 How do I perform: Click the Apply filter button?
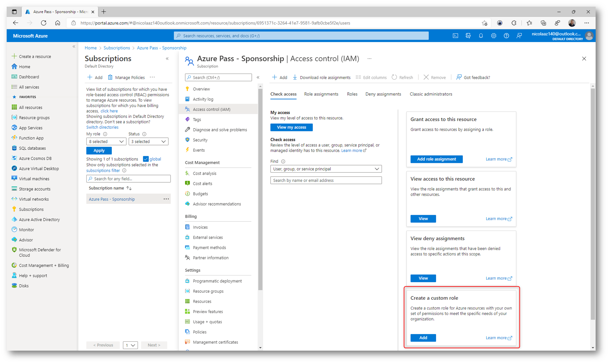point(99,150)
